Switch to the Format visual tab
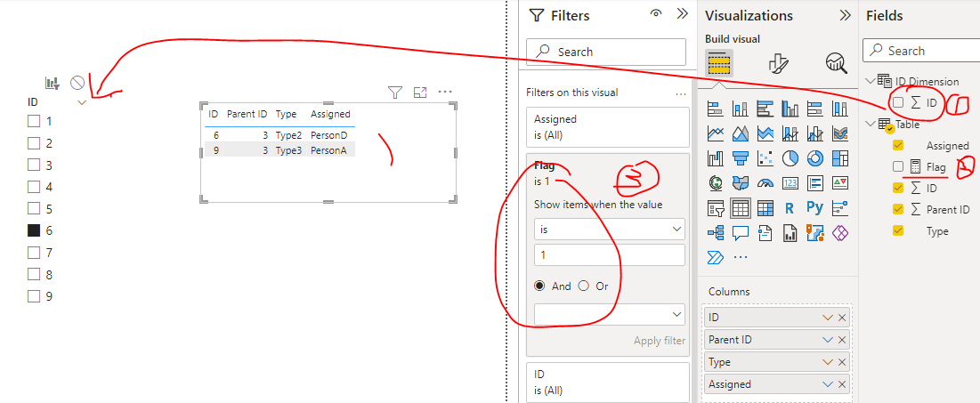Screen dimensions: 980x403 (x=778, y=63)
